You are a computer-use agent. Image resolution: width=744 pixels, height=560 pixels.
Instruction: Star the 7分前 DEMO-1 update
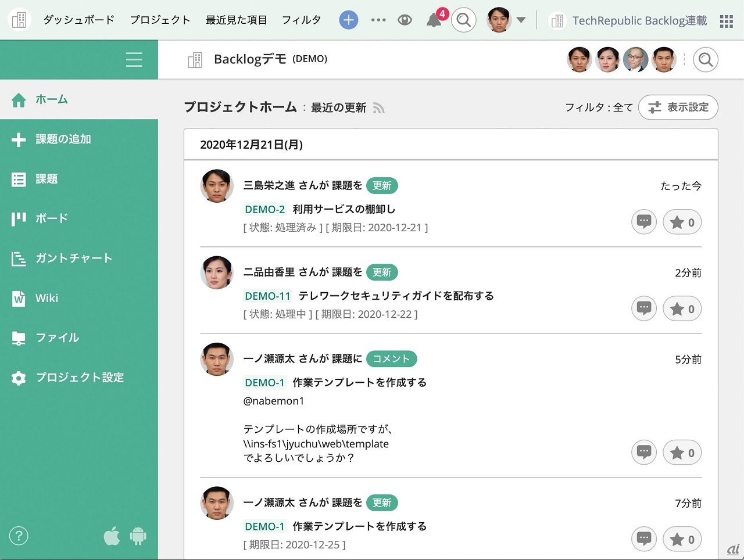point(682,539)
